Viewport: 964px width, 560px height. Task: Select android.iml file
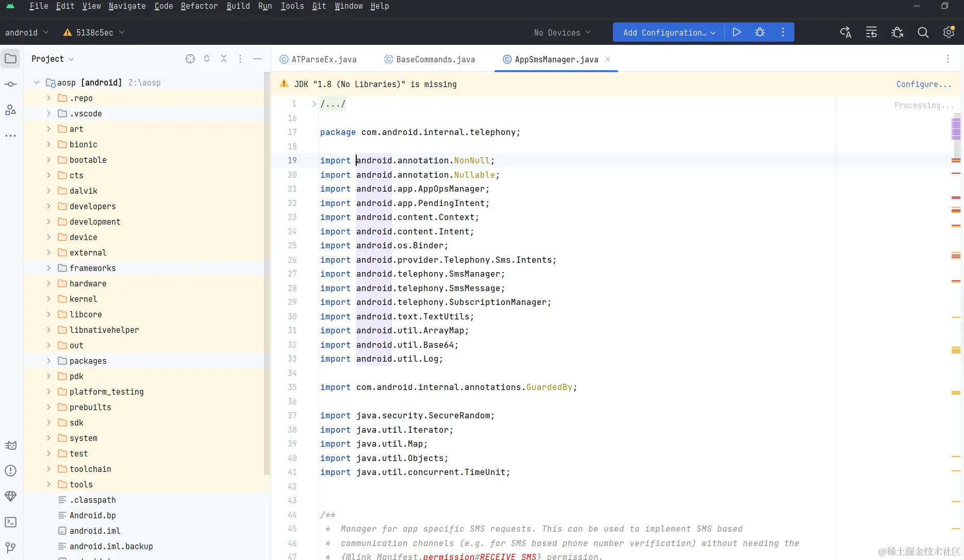pos(95,531)
